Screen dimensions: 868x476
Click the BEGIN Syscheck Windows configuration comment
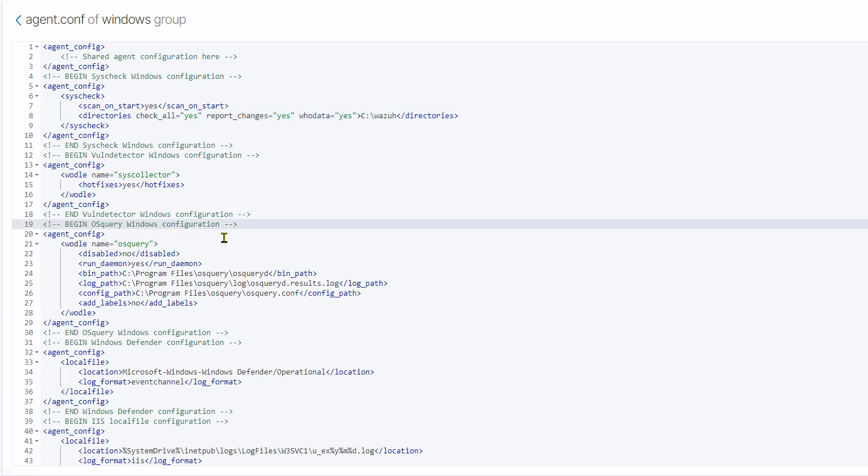click(142, 76)
